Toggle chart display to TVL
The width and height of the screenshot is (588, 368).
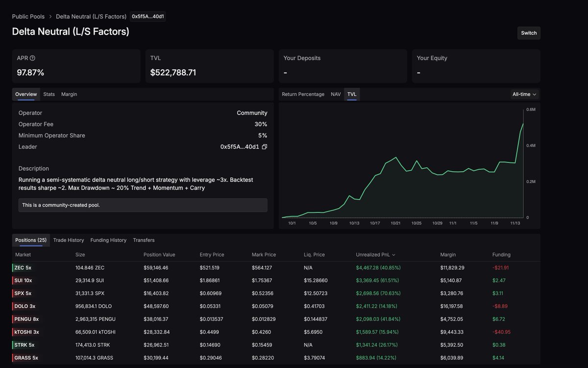tap(352, 94)
